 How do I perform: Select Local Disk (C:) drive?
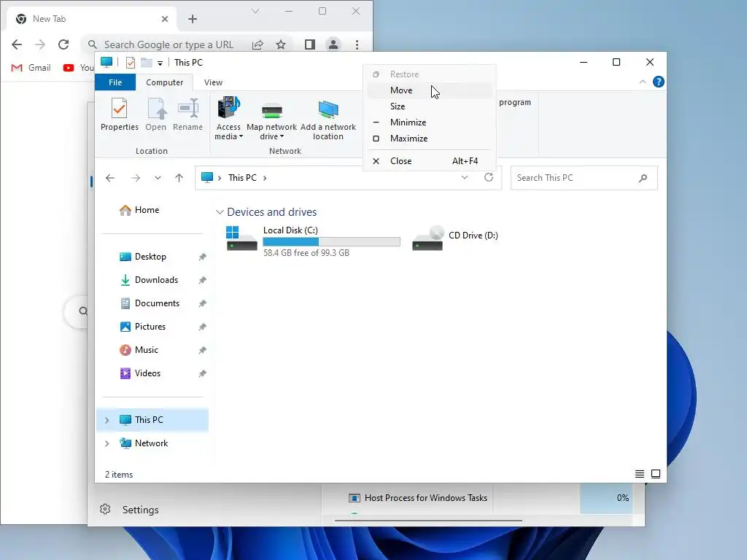point(312,241)
